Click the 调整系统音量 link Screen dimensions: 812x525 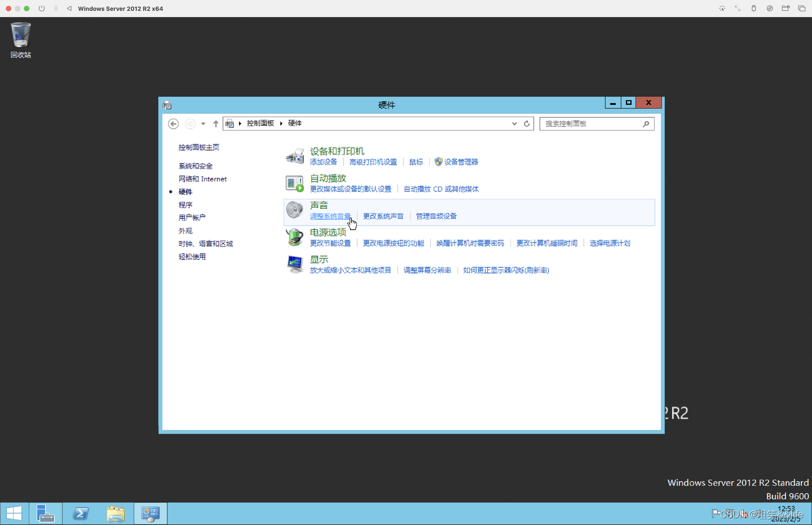(330, 216)
